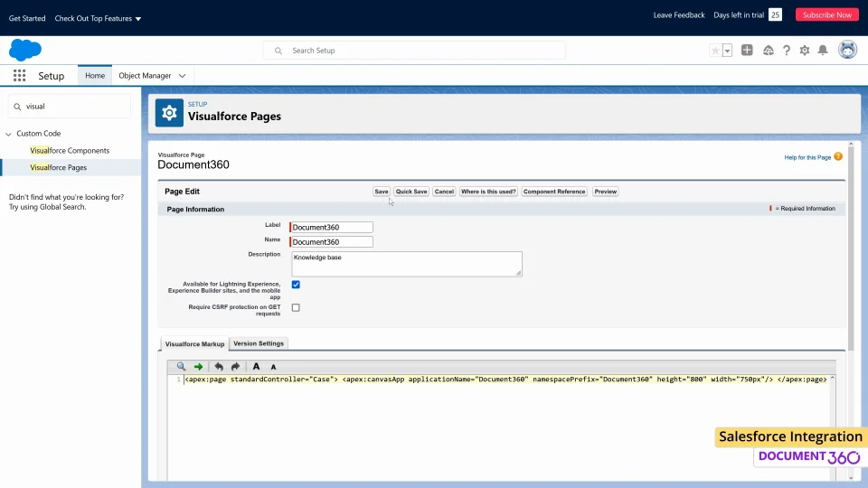Click the page content vertical scrollbar
This screenshot has width=868, height=488.
pyautogui.click(x=851, y=249)
